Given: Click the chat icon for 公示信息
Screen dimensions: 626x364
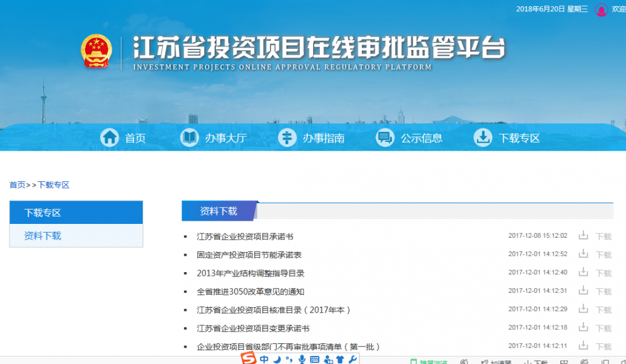Looking at the screenshot, I should 385,138.
